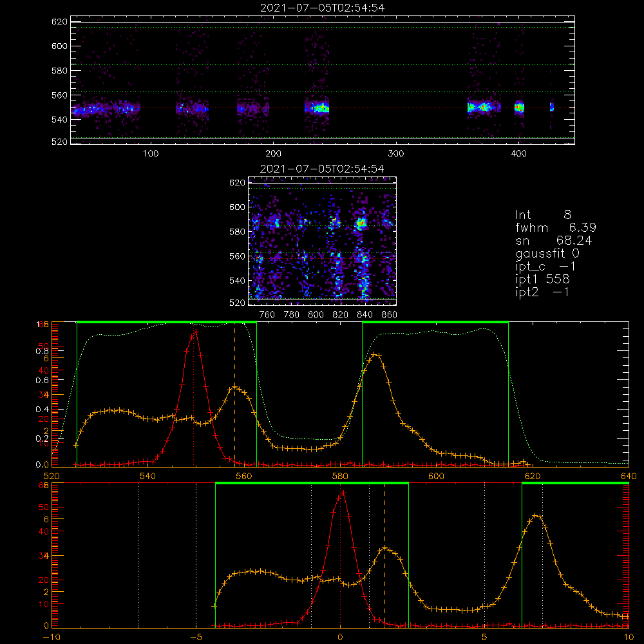Click the orange dashed vertical line in upper profile plot
The width and height of the screenshot is (644, 644).
click(x=234, y=394)
